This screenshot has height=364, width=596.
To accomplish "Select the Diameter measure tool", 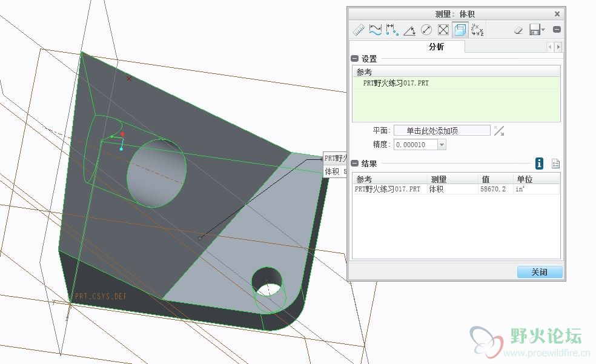I will coord(426,30).
